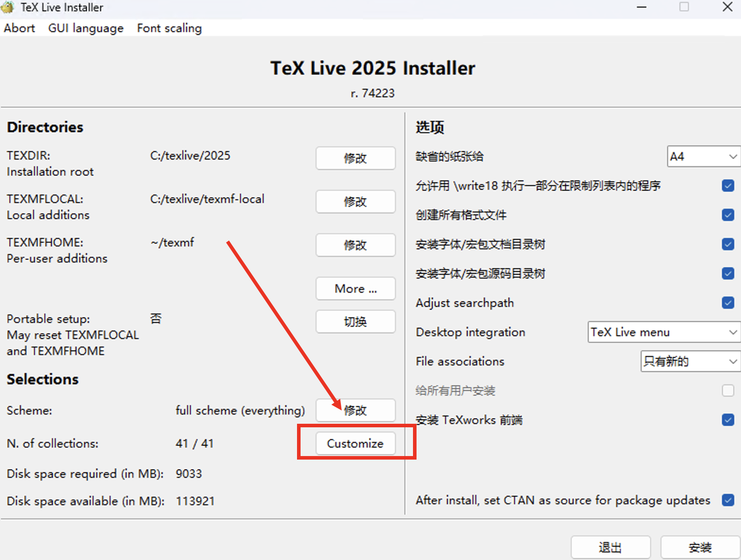Viewport: 741px width, 560px height.
Task: Click the TeX Live installer title bar icon
Action: [8, 7]
